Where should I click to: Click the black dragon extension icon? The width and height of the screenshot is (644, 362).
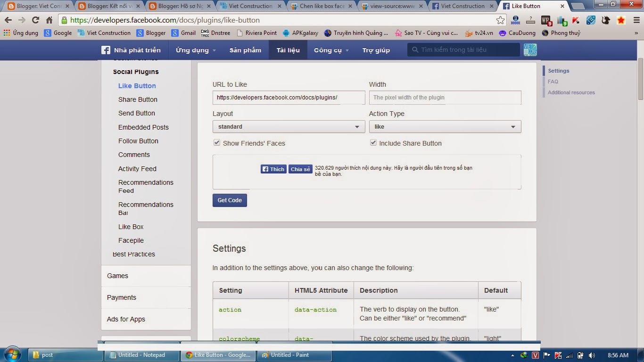coord(606,20)
